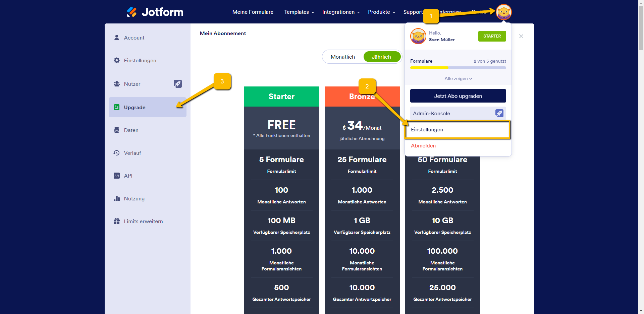Screen dimensions: 644x314
Task: Switch billing to Monatlich
Action: pos(343,57)
